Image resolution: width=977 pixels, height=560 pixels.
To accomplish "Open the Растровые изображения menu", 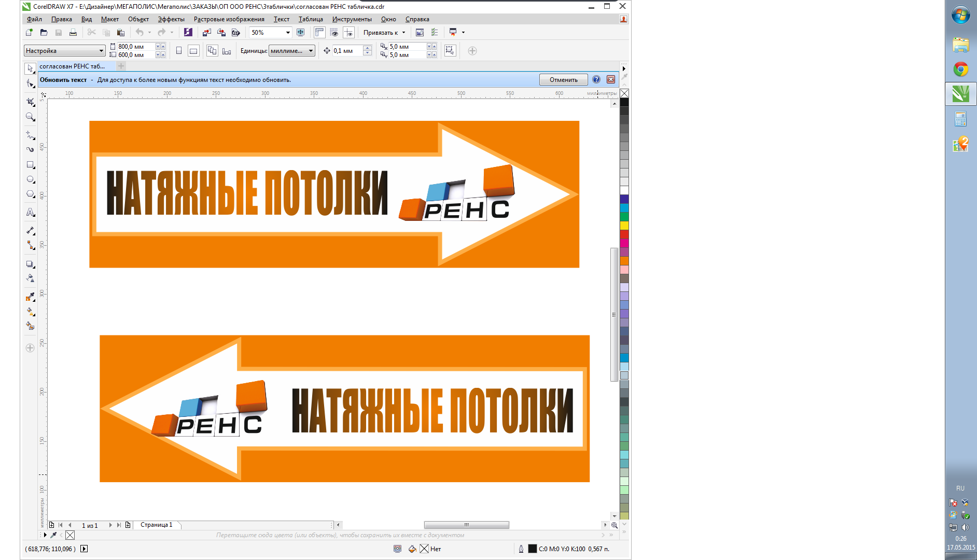I will [229, 19].
